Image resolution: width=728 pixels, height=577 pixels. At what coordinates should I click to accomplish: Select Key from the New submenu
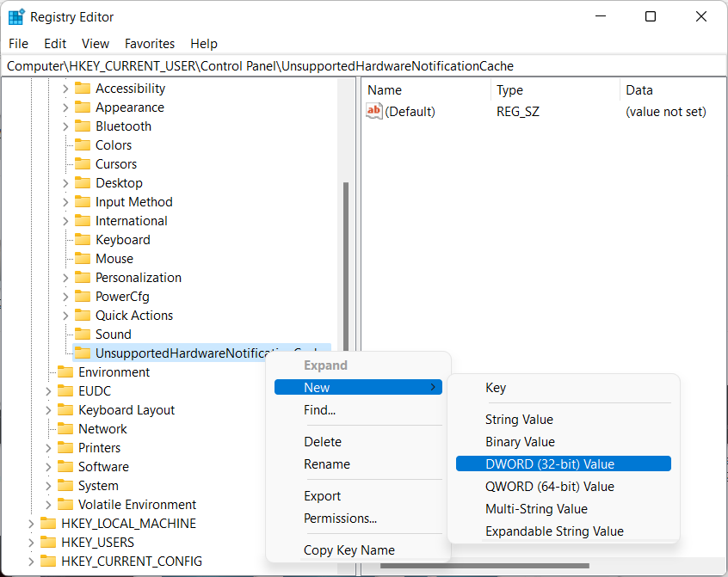(563, 387)
